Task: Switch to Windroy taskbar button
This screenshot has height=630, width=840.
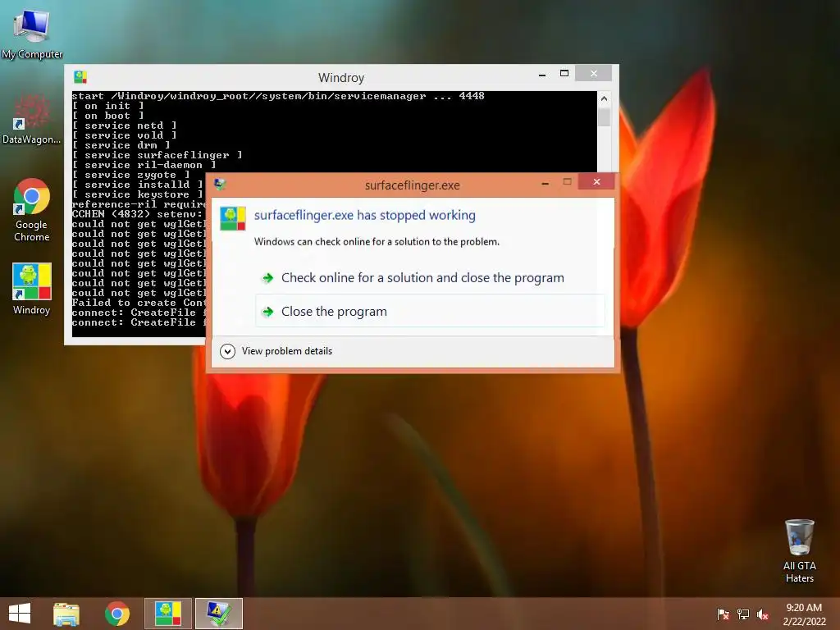Action: click(x=168, y=614)
